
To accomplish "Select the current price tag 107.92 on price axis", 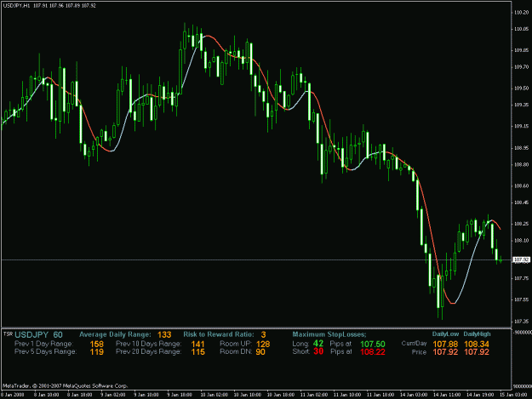I will click(x=522, y=260).
